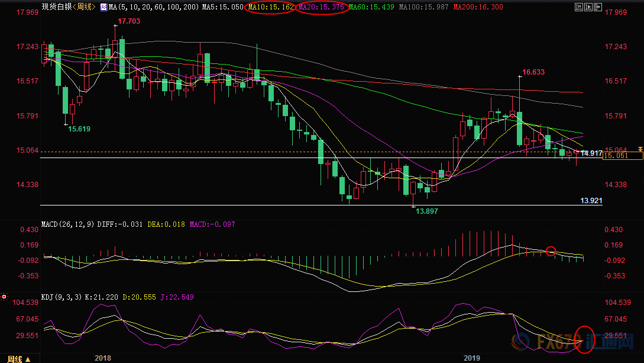This screenshot has width=644, height=363.
Task: Select the MA20:15.375 legend value
Action: point(322,7)
